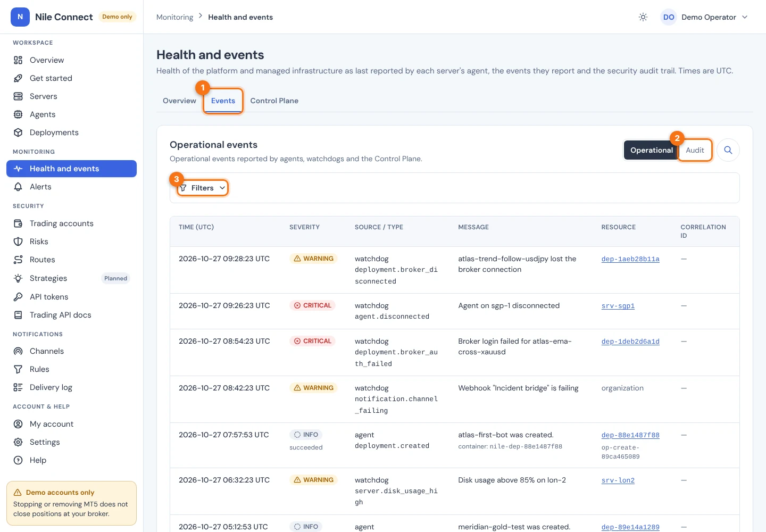
Task: Click the Get started rocket icon
Action: tap(18, 78)
